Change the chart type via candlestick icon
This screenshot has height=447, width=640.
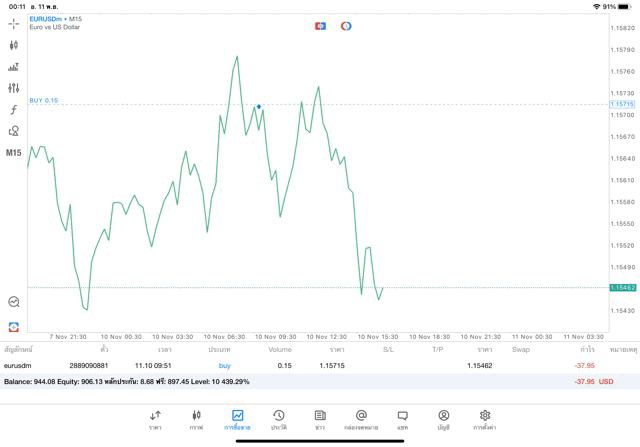[x=14, y=45]
